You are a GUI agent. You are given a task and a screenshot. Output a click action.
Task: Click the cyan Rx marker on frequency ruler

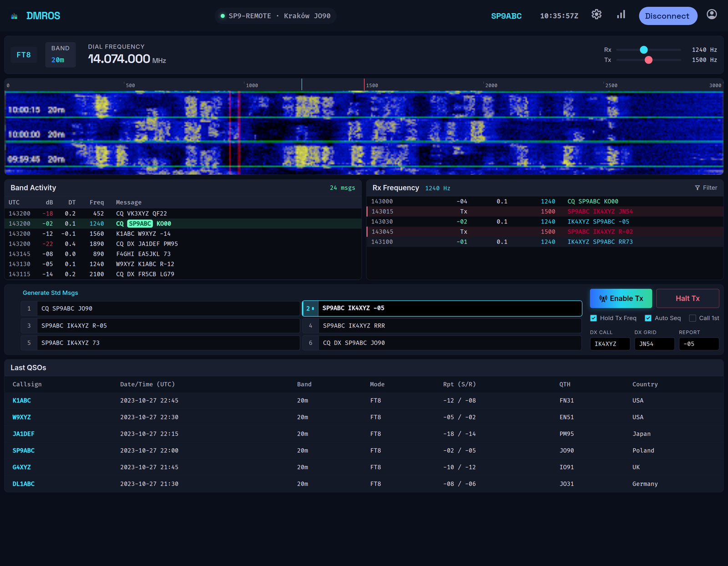point(302,85)
